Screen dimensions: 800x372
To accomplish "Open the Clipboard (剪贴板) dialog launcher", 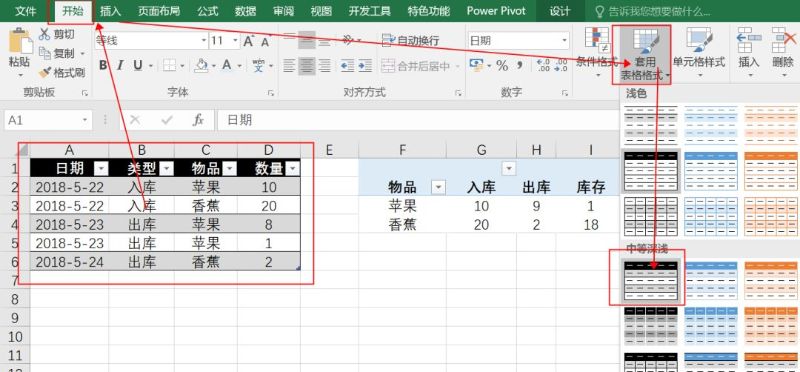I will coord(85,93).
